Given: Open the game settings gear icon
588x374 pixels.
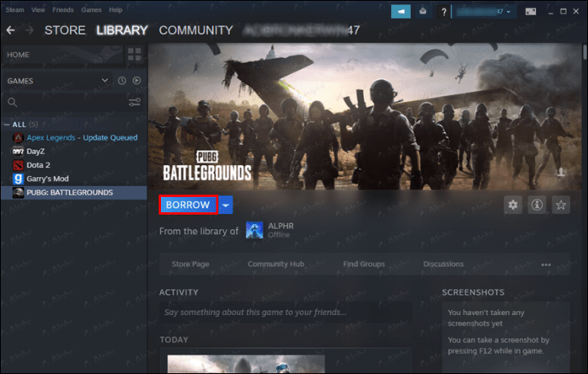Looking at the screenshot, I should (x=513, y=205).
